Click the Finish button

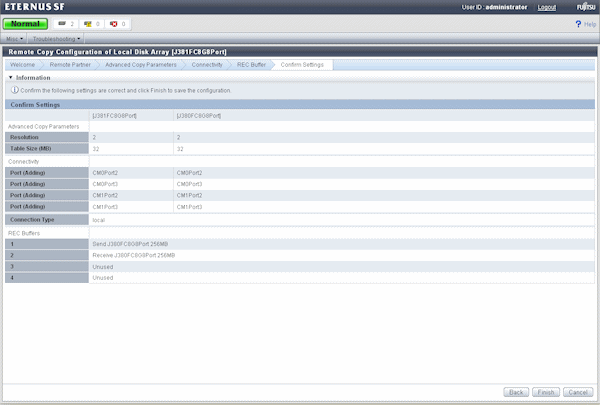pos(546,392)
